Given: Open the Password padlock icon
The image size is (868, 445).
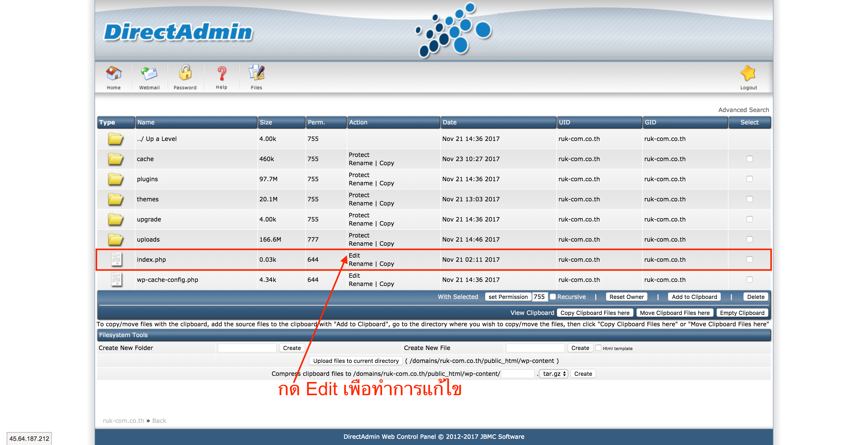Looking at the screenshot, I should coord(185,73).
